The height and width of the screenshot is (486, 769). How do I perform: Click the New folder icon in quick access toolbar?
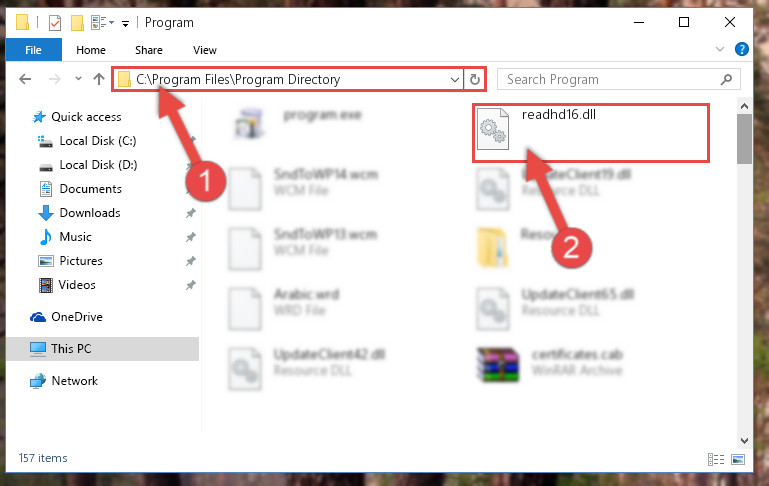point(77,23)
